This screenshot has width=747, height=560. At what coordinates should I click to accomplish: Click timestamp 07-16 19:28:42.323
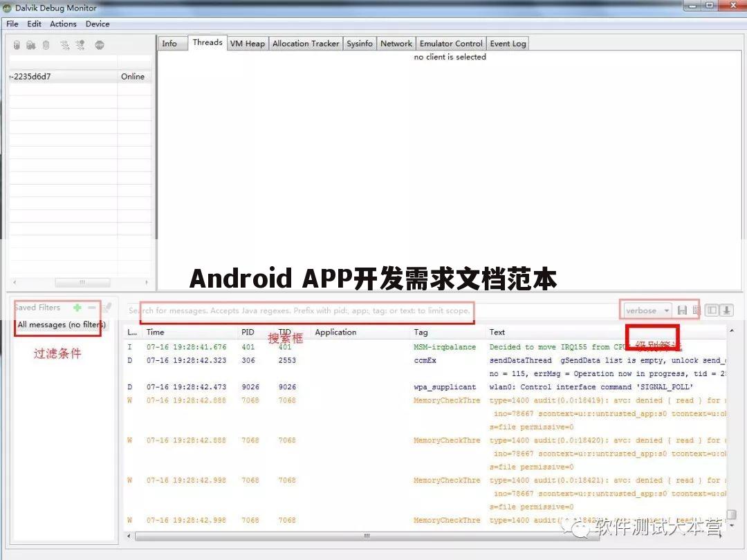click(x=186, y=360)
